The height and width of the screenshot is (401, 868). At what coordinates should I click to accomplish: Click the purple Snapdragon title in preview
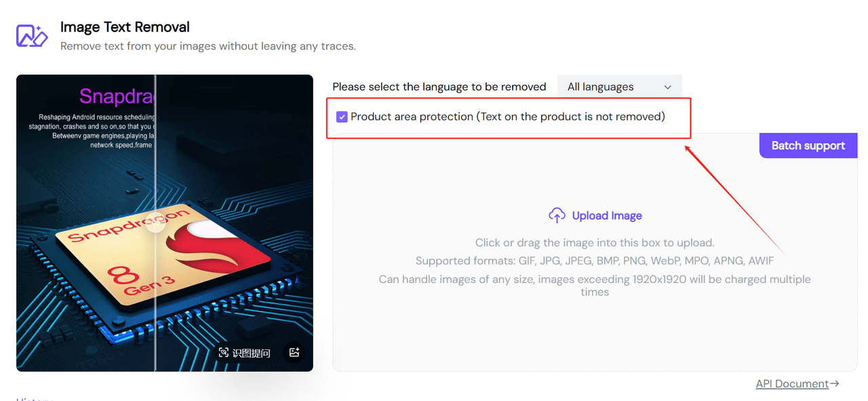point(116,96)
